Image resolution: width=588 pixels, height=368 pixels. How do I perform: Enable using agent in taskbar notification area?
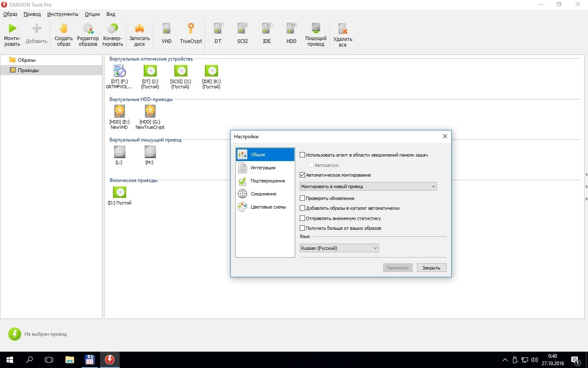(303, 155)
